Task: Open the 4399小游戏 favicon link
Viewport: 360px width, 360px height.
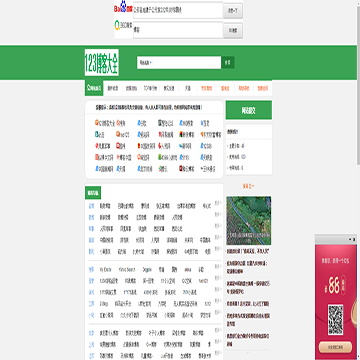Action: click(x=168, y=157)
